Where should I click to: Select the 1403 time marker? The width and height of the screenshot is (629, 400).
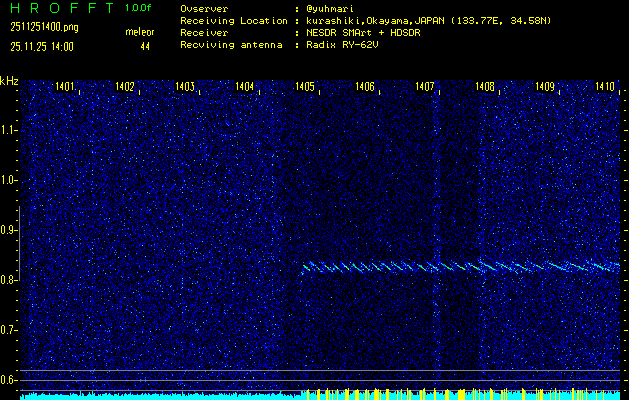click(x=185, y=87)
